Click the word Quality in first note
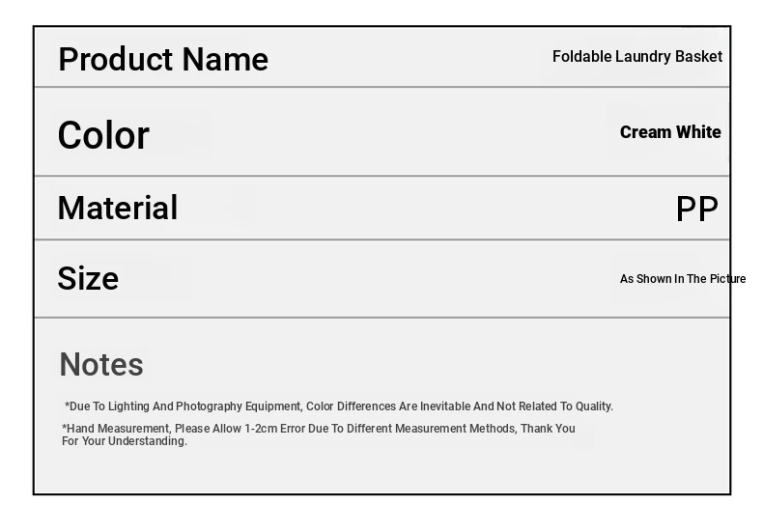The width and height of the screenshot is (763, 532). click(593, 406)
